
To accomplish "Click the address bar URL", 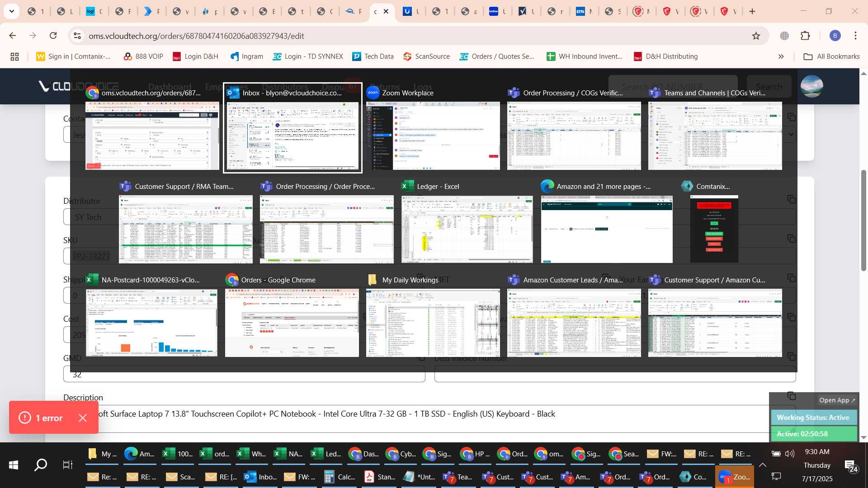I will click(196, 36).
